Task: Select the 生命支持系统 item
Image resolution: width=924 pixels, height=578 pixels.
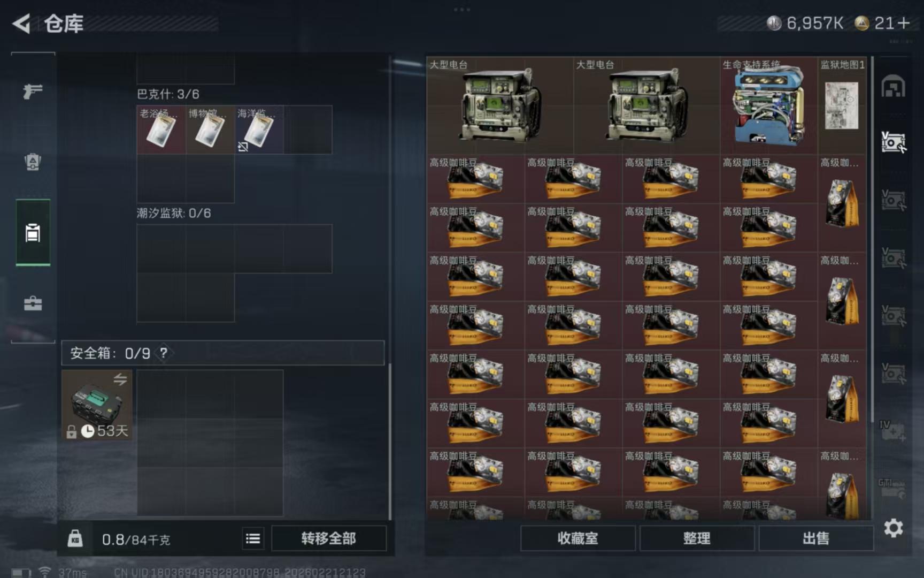Action: [768, 105]
